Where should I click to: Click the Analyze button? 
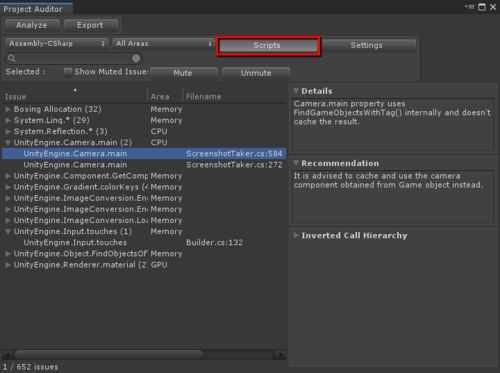(32, 25)
